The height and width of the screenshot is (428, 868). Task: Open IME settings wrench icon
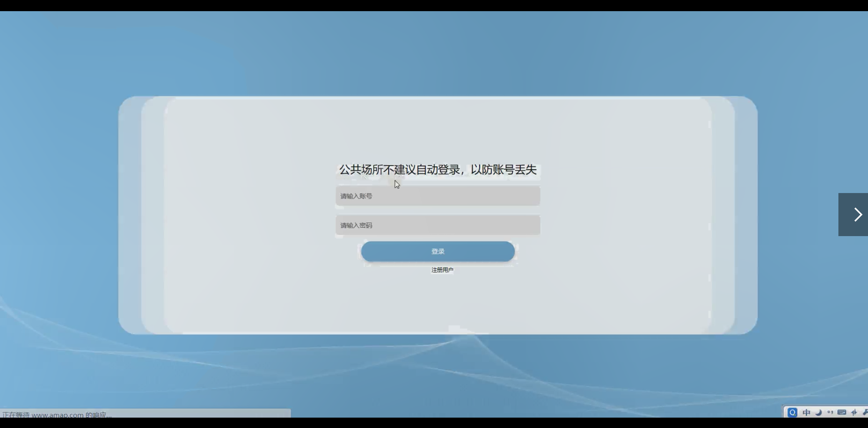coord(865,412)
